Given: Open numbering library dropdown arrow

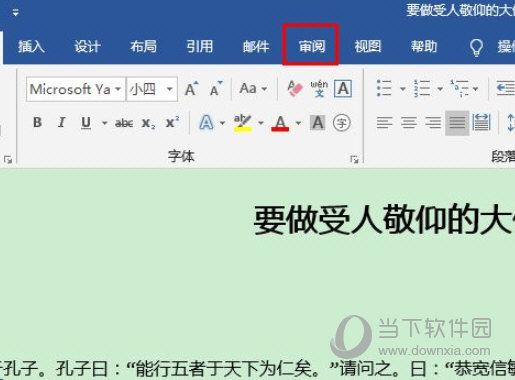Looking at the screenshot, I should pos(440,89).
